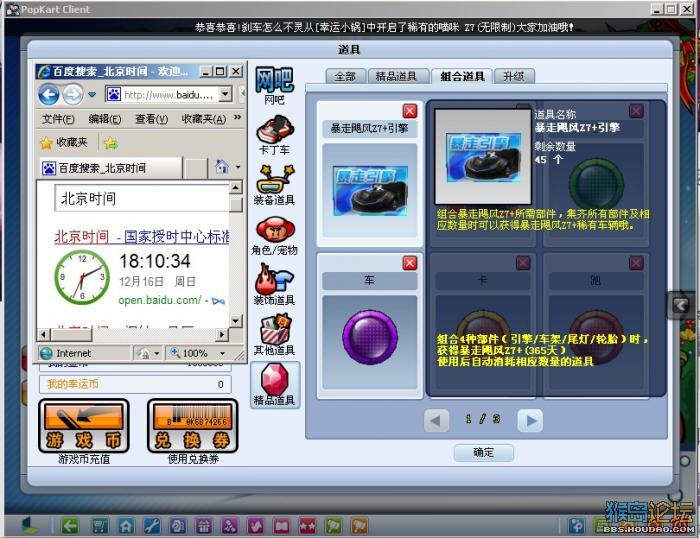Image resolution: width=700 pixels, height=538 pixels.
Task: Click browser vertical scrollbar up arrow
Action: pyautogui.click(x=236, y=187)
